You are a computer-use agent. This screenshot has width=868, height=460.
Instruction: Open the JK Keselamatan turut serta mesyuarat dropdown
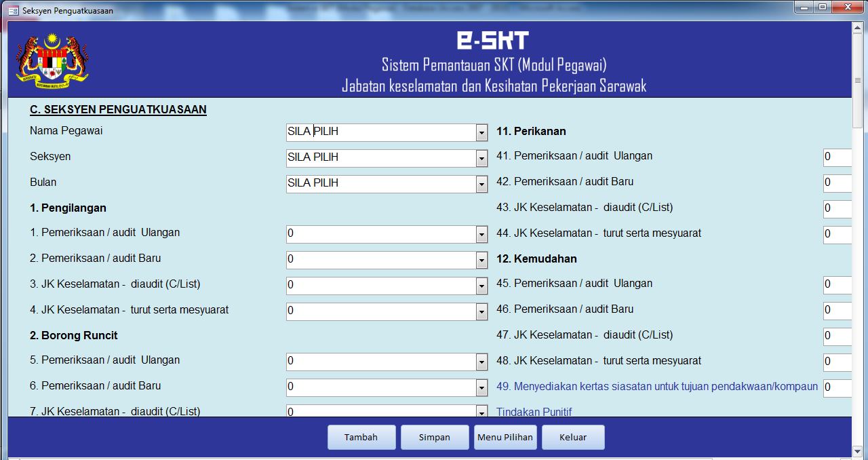coord(481,311)
